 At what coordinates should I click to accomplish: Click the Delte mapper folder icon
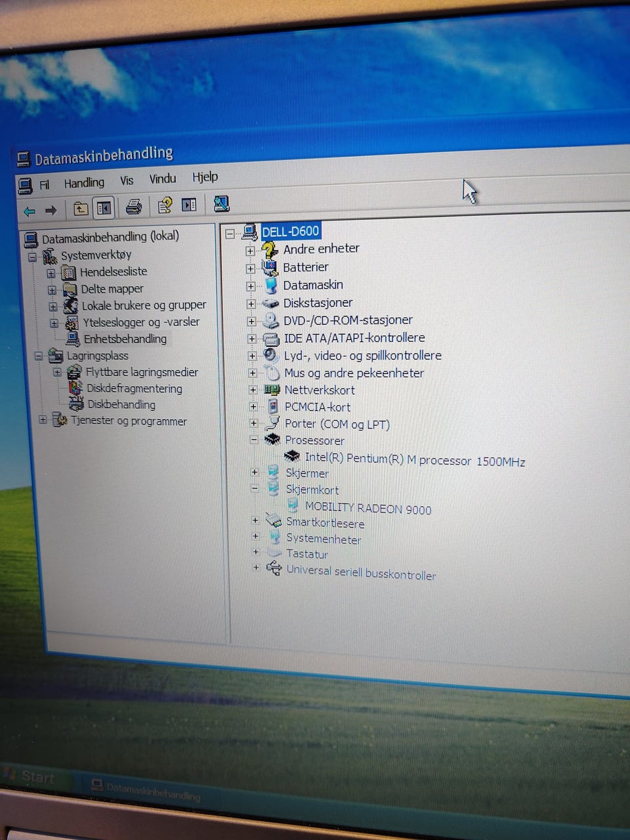(x=70, y=289)
